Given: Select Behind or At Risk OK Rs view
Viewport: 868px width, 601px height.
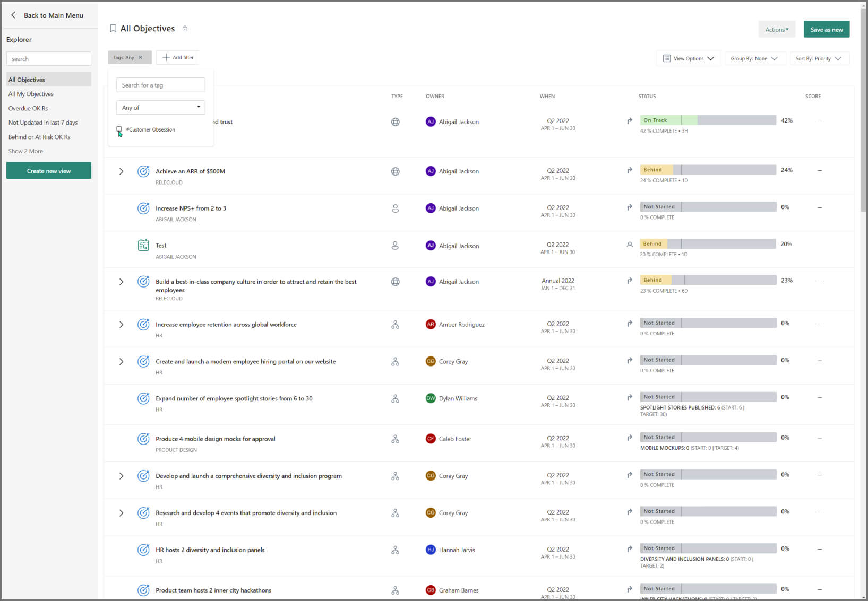Looking at the screenshot, I should pyautogui.click(x=39, y=137).
